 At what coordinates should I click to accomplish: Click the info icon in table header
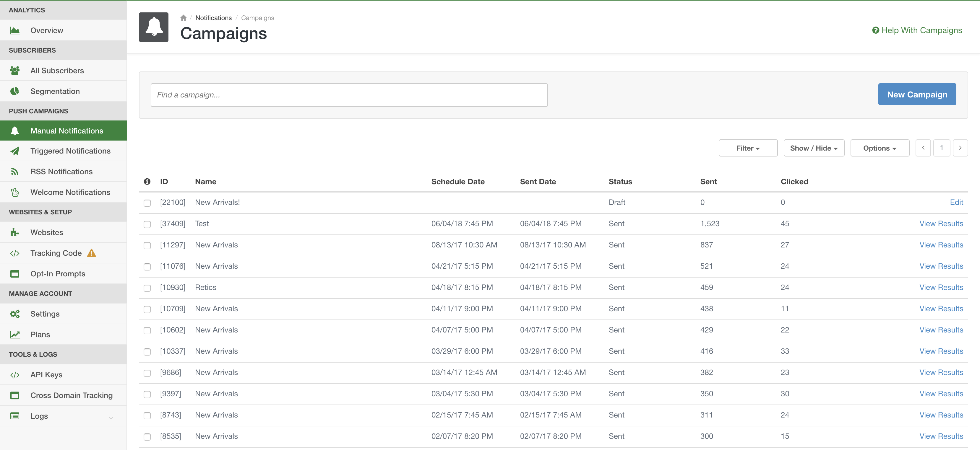click(x=147, y=182)
